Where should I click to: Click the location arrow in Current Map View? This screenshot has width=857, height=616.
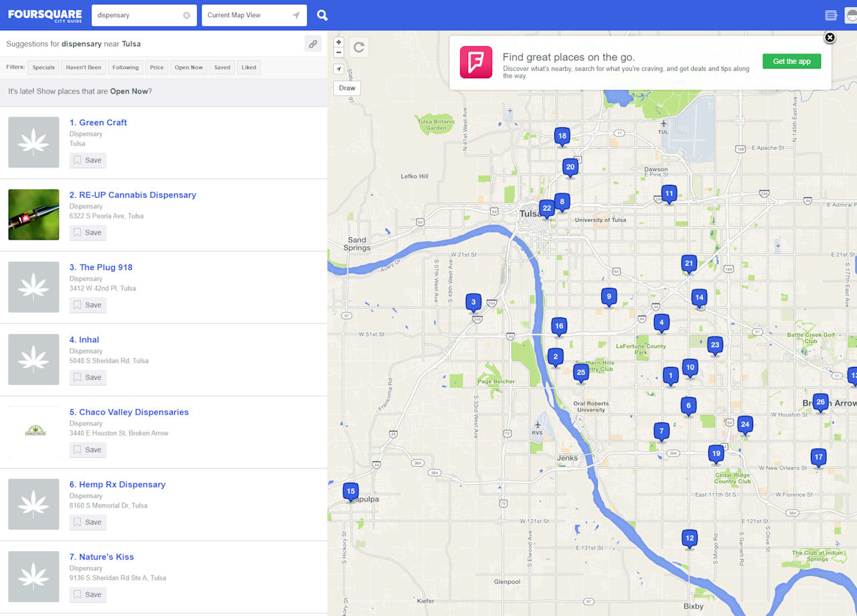296,15
